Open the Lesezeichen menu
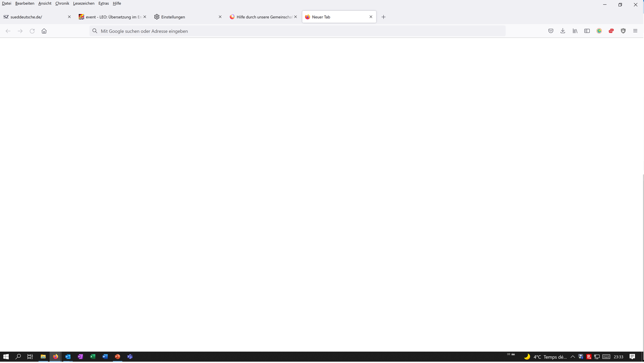Image resolution: width=644 pixels, height=363 pixels. click(84, 3)
